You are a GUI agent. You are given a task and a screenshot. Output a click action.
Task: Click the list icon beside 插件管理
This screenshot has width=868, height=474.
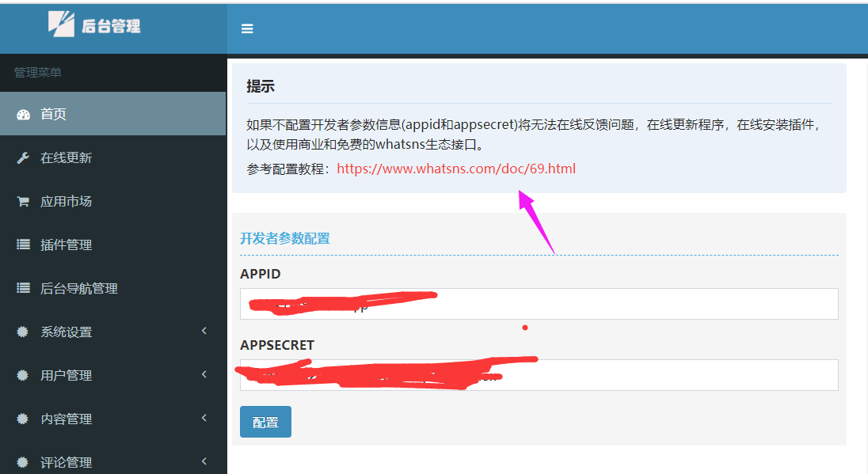point(23,245)
